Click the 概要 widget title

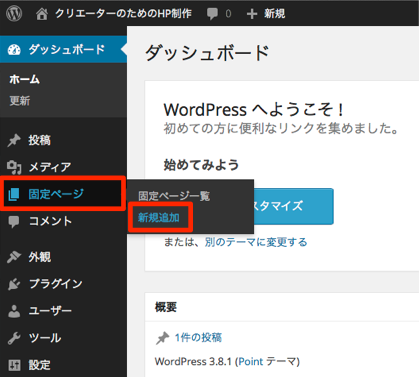pos(166,307)
